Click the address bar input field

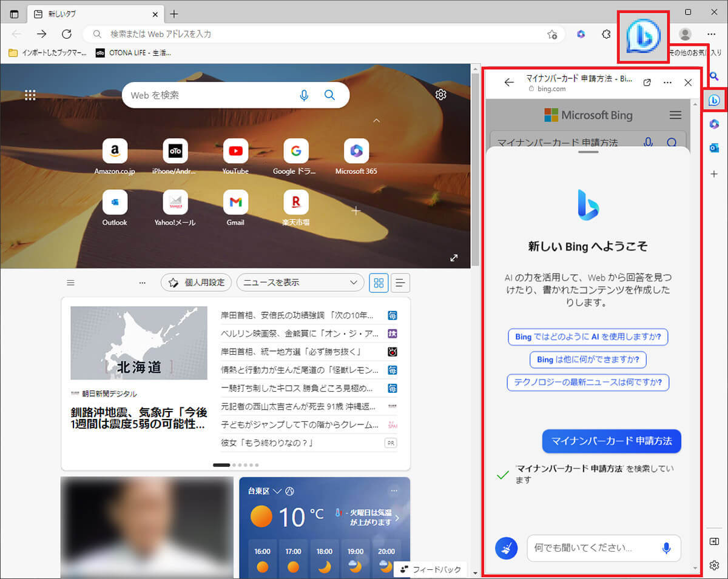coord(324,34)
